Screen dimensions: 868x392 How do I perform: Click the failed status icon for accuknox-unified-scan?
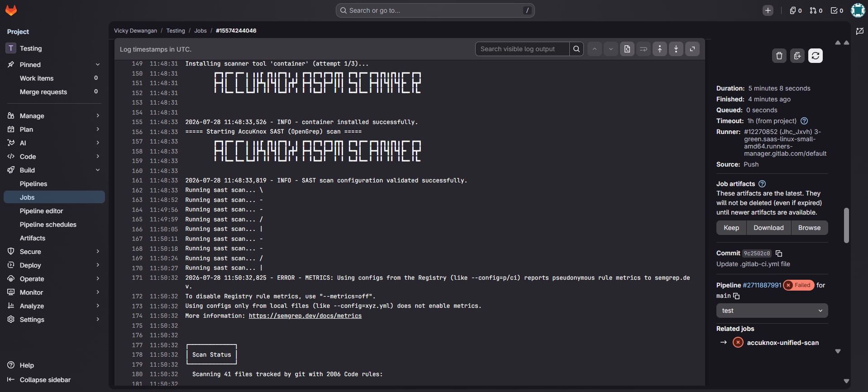click(x=738, y=342)
